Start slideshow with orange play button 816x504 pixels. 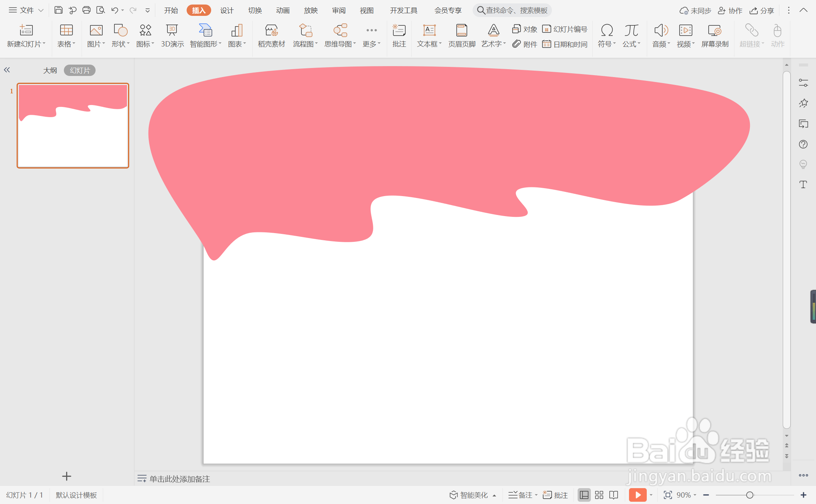click(x=638, y=495)
